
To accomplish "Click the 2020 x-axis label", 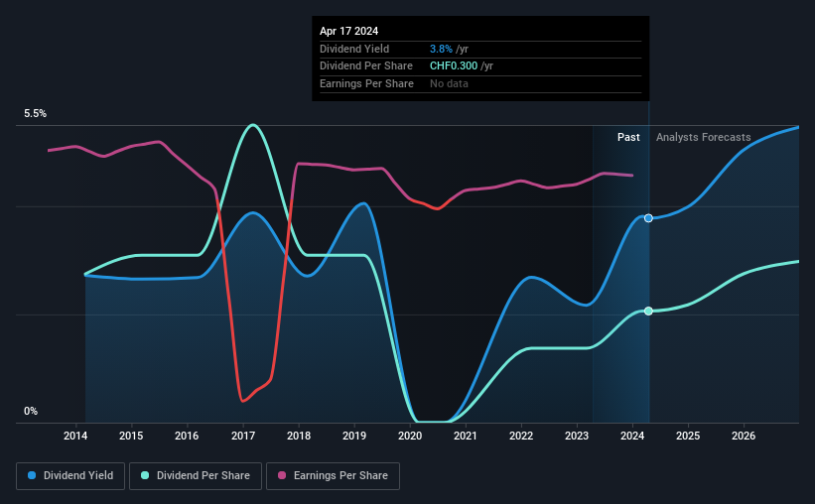I will tap(410, 436).
